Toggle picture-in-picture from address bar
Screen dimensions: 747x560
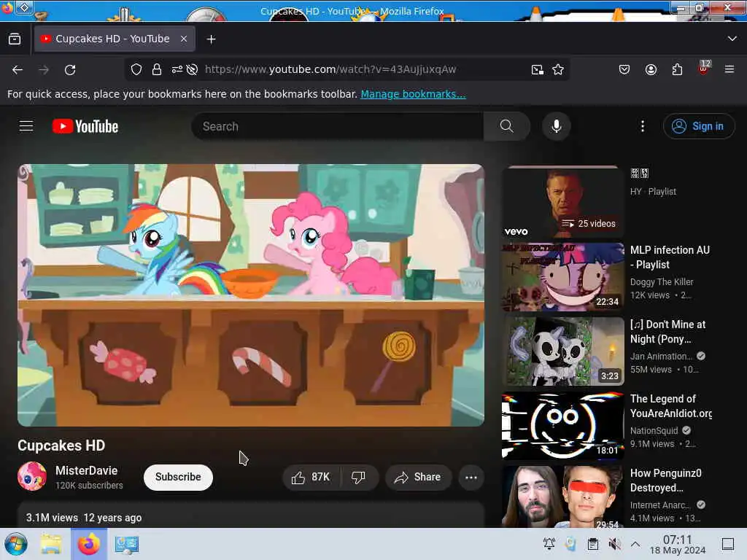(x=538, y=70)
